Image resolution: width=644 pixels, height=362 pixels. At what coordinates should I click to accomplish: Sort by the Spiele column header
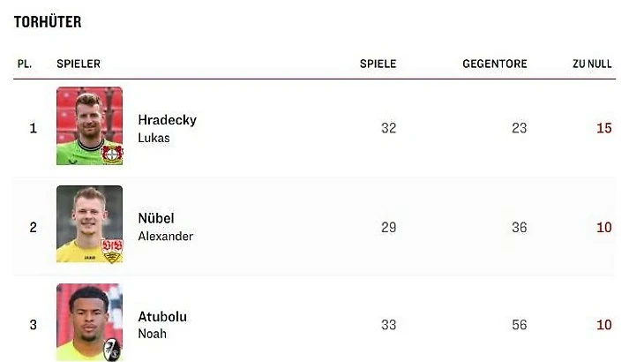378,64
